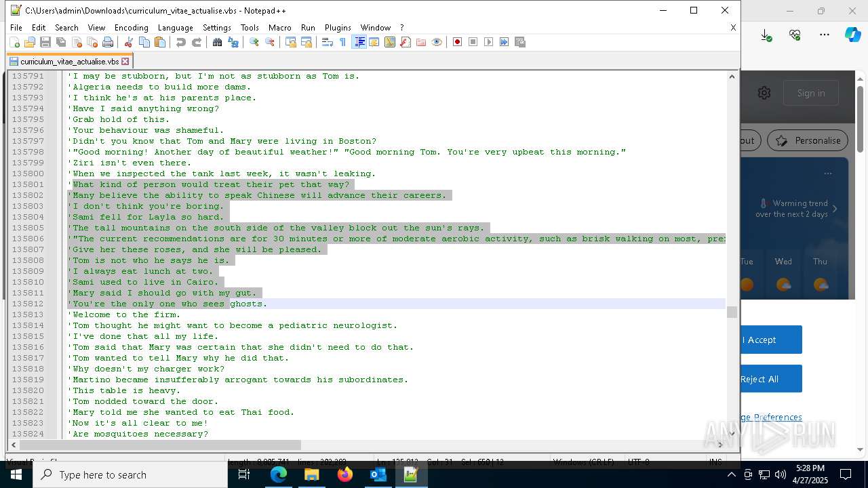Viewport: 868px width, 488px height.
Task: Start macro recording with red dot
Action: pos(458,42)
